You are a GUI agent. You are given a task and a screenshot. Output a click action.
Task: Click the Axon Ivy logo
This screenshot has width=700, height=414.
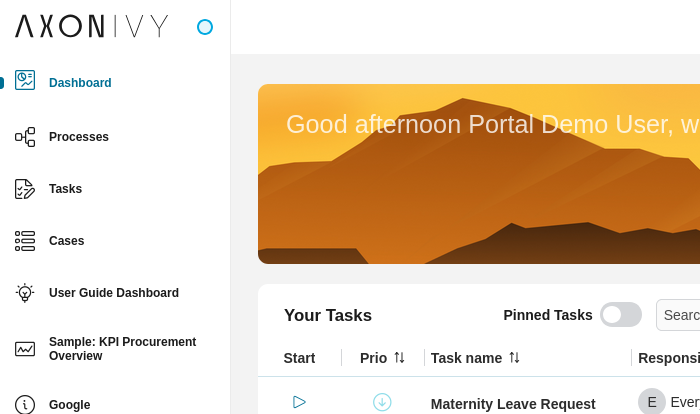(92, 27)
